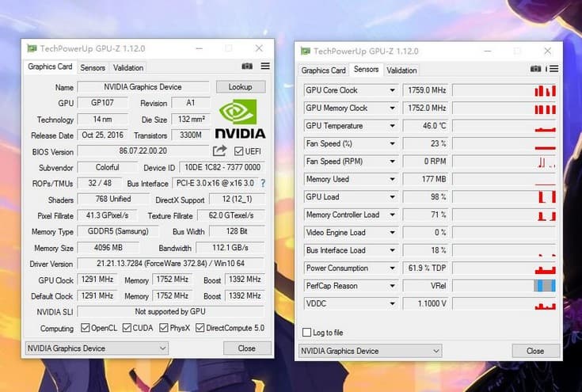Click Memory Size 4096 MB value
The width and height of the screenshot is (582, 392).
(108, 248)
